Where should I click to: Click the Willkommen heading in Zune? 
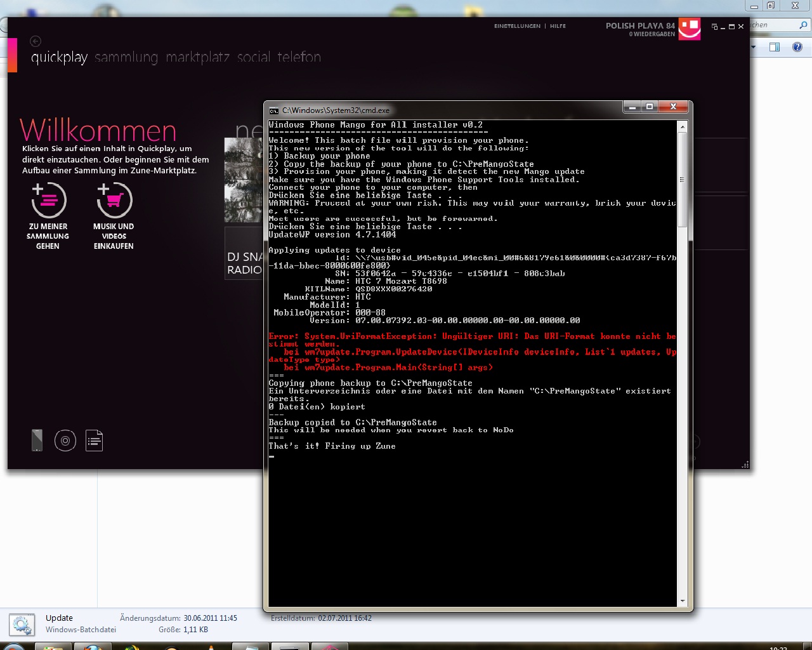(x=98, y=131)
